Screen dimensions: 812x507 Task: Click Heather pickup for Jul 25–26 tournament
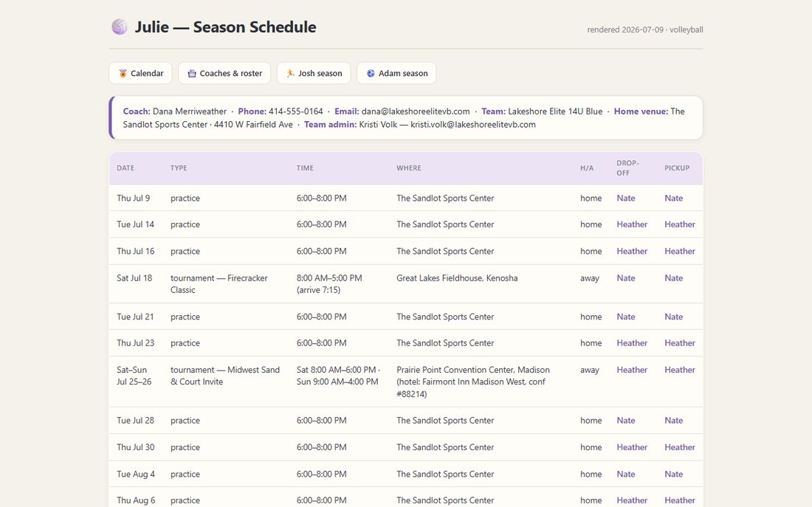click(679, 370)
